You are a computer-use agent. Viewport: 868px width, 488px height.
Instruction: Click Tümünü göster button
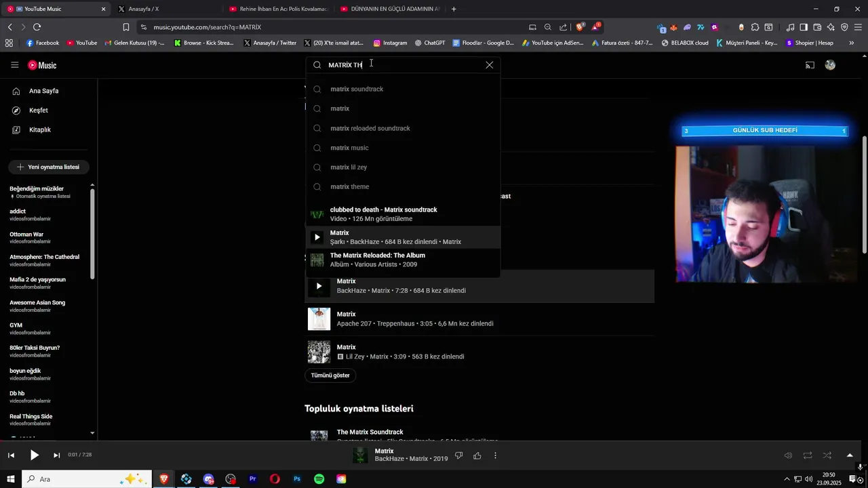330,375
